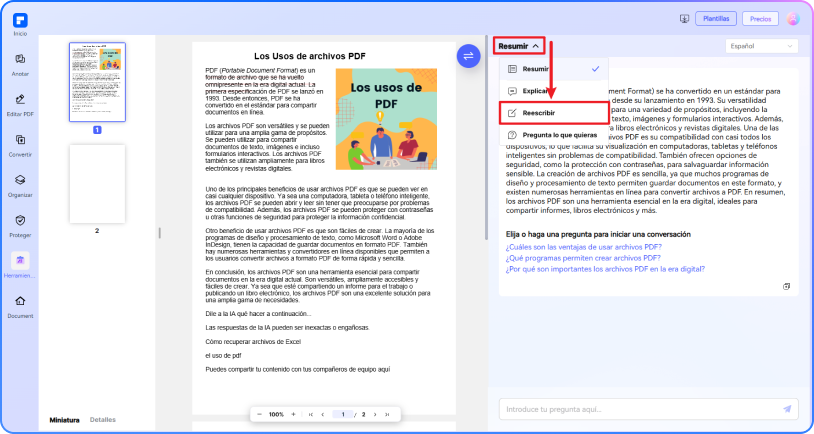Click the Los usos de PDF image
This screenshot has height=434, width=814.
pyautogui.click(x=386, y=119)
